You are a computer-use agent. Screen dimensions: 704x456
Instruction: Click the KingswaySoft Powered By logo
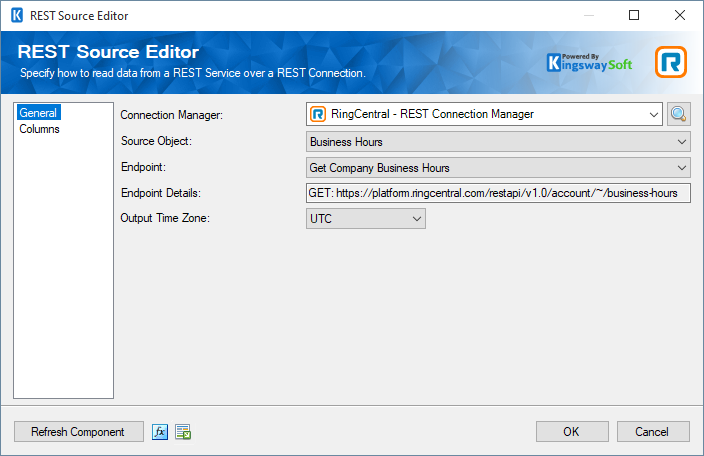point(589,63)
